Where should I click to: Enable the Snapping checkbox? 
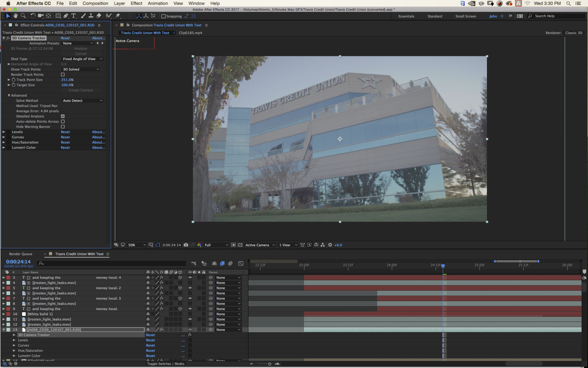tap(163, 16)
